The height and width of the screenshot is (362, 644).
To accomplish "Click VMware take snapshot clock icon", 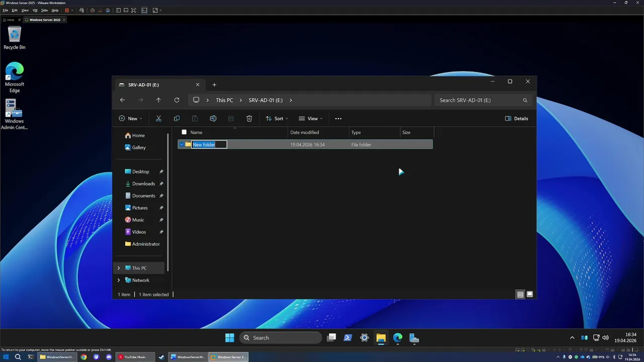I will coord(92,10).
